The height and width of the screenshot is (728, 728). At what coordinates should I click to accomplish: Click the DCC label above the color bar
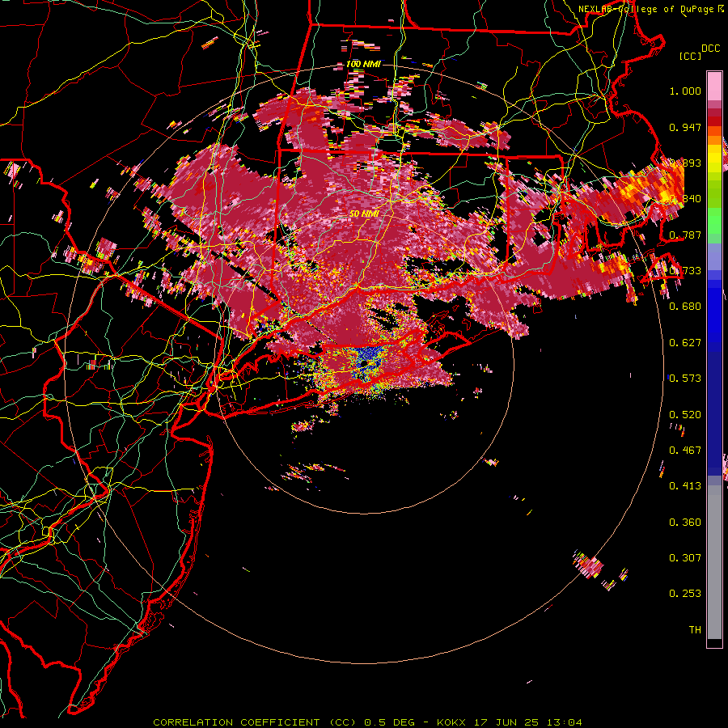point(710,49)
